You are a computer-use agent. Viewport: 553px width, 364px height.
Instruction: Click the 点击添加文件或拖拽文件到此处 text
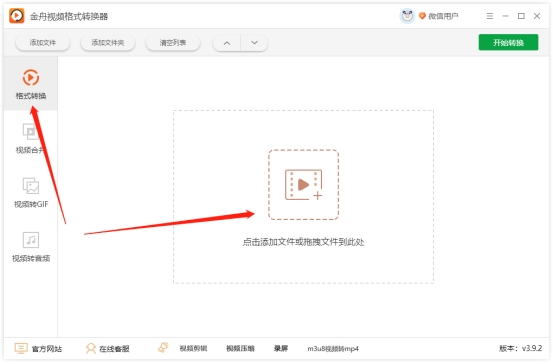(303, 242)
